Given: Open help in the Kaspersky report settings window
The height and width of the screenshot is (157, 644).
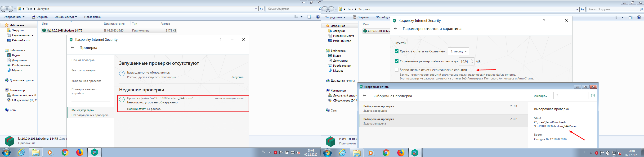Looking at the screenshot, I should point(544,21).
